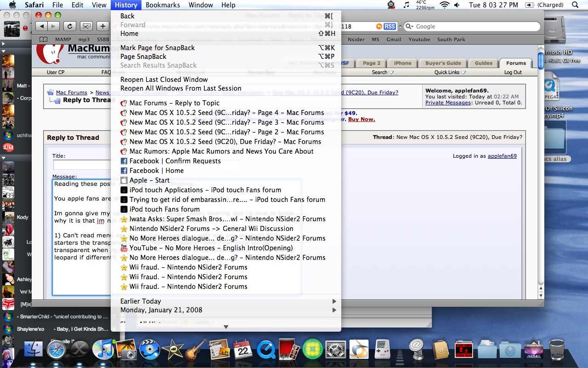Expand the collapsed buddy list group triangle
588x368 pixels.
click(3, 44)
